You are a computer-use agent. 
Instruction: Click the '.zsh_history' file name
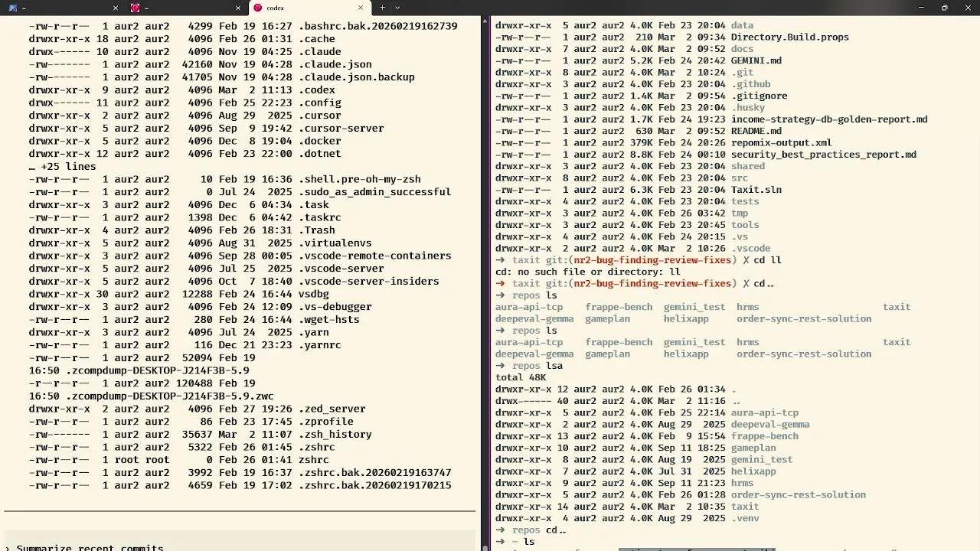[x=335, y=434]
